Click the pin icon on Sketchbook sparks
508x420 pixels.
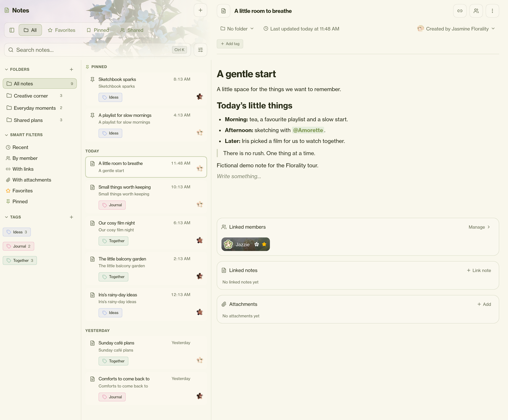[x=92, y=79]
